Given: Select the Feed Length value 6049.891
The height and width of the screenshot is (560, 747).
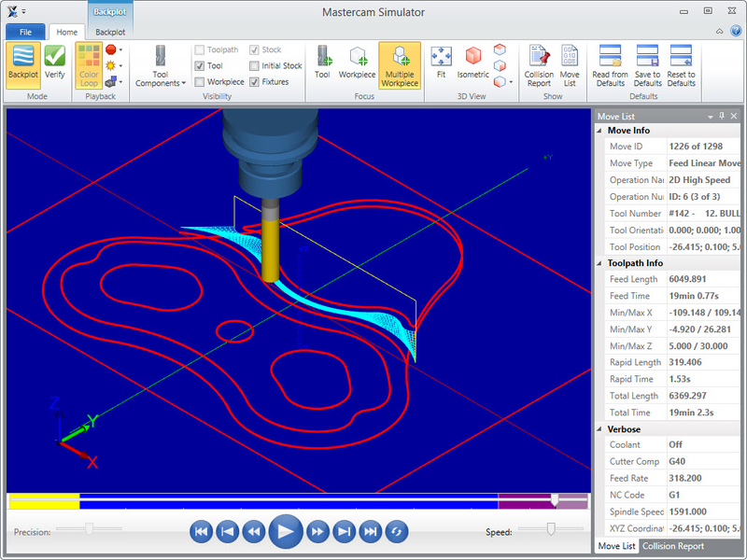Looking at the screenshot, I should [x=687, y=279].
